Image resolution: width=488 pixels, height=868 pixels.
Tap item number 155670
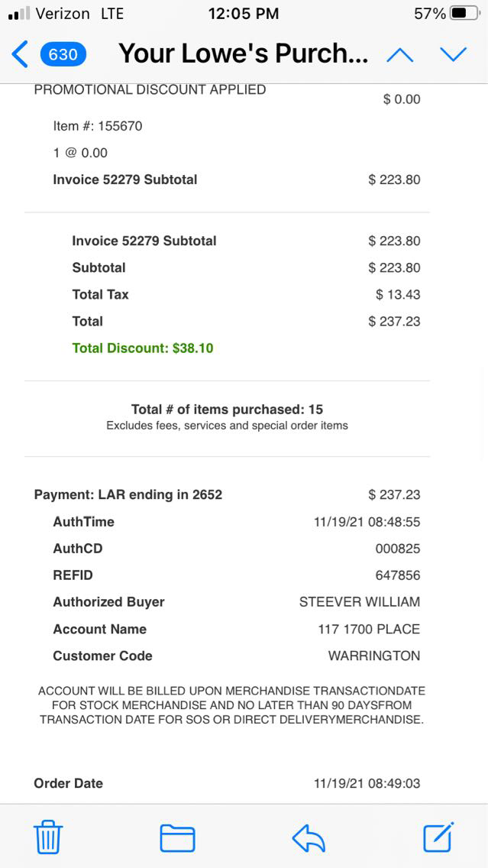click(98, 126)
